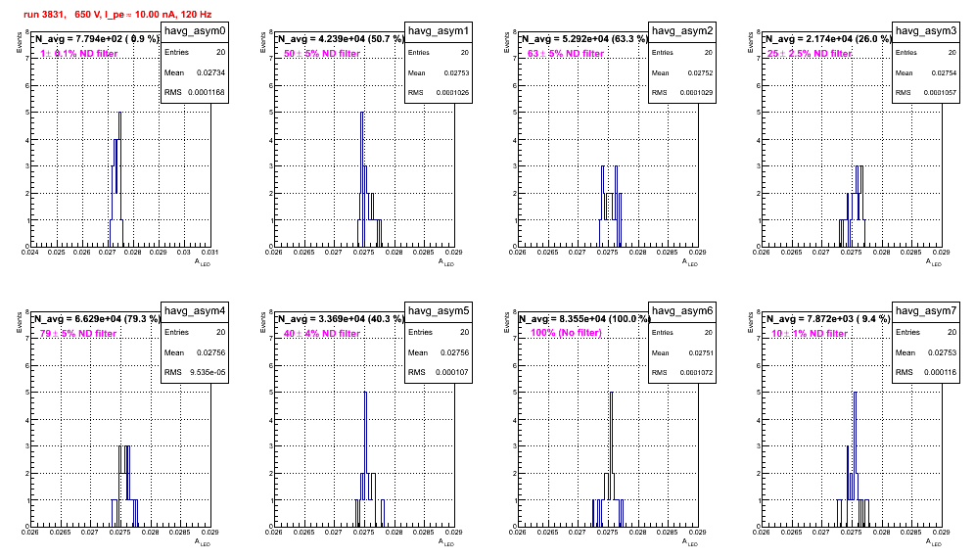Viewport: 975px width, 560px height.
Task: Click RMS 0.0001026 in havg_asym1 box
Action: (439, 92)
